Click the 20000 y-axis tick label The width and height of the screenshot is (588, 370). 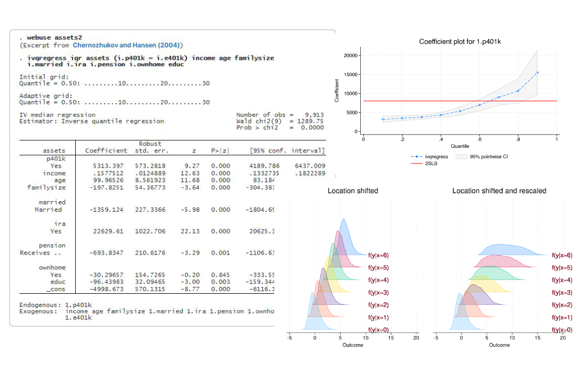351,56
